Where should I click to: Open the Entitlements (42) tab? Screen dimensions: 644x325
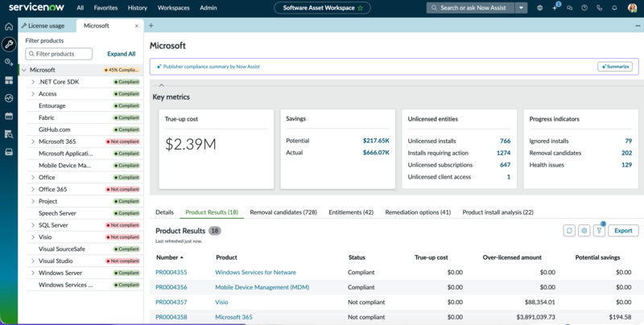coord(351,212)
